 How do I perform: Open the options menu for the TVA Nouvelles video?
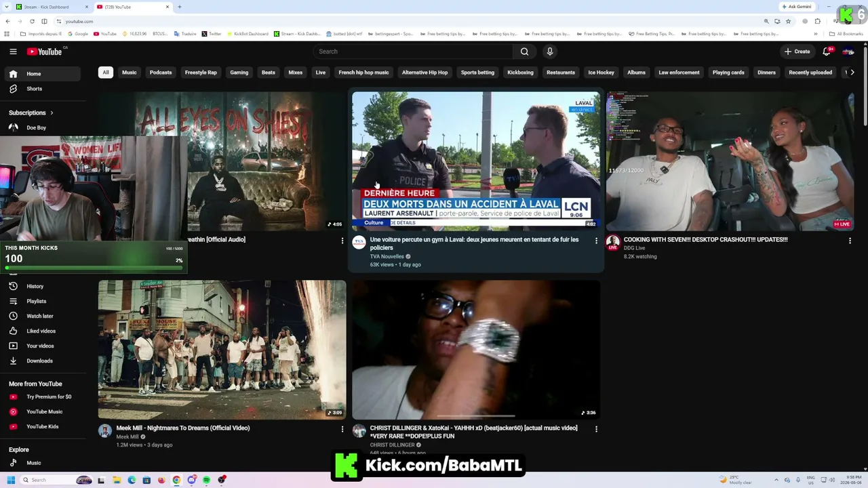tap(596, 241)
